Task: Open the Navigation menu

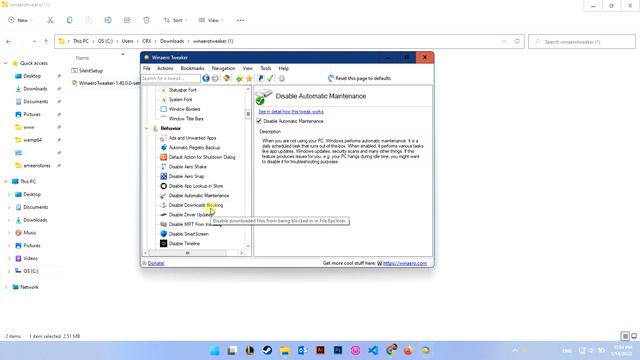Action: (223, 68)
